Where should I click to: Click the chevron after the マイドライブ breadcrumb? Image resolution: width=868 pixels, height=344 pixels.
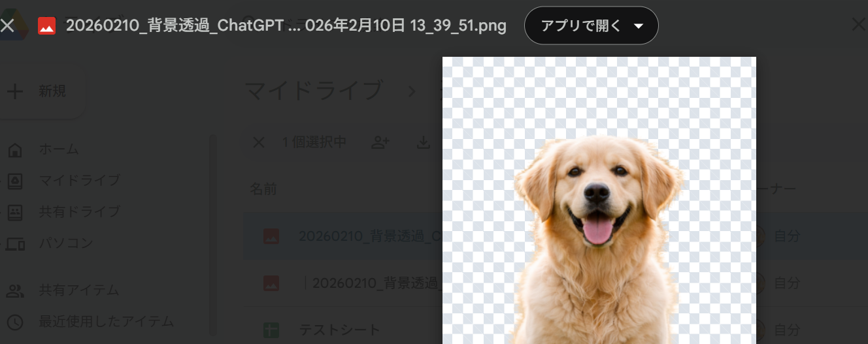coord(412,91)
